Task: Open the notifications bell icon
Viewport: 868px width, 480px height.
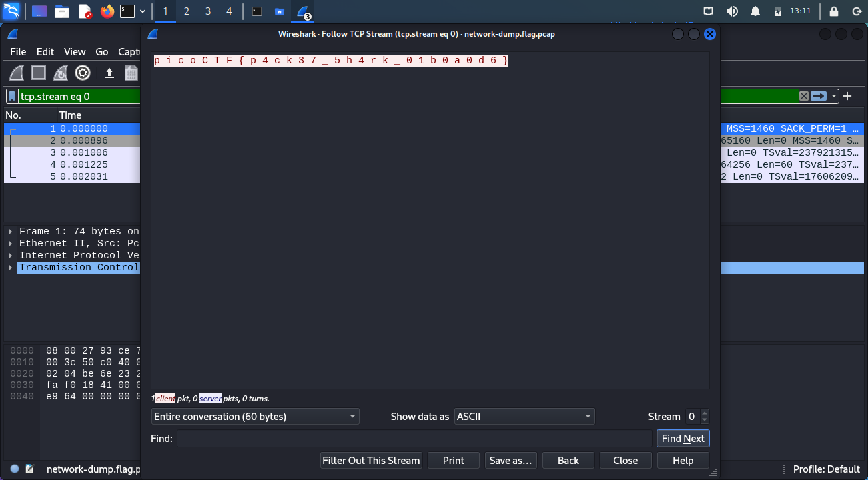Action: coord(755,11)
